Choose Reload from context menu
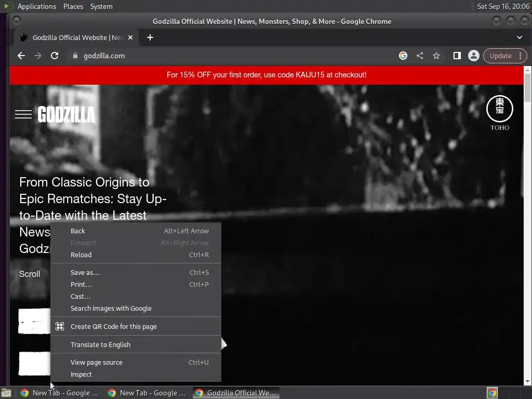Screen dimensions: 532x399 (x=136, y=255)
